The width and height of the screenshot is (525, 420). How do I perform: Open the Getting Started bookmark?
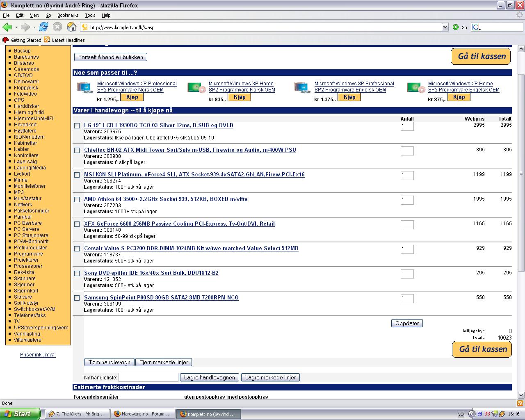click(22, 40)
